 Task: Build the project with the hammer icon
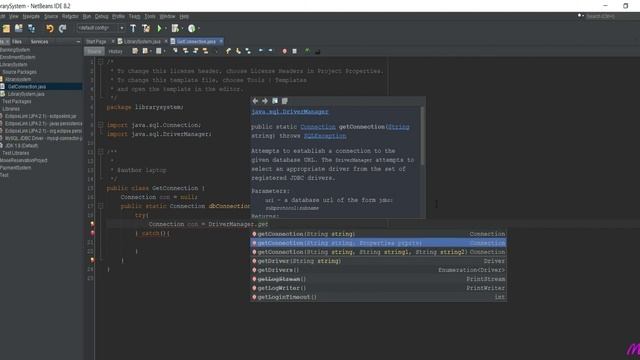[133, 28]
